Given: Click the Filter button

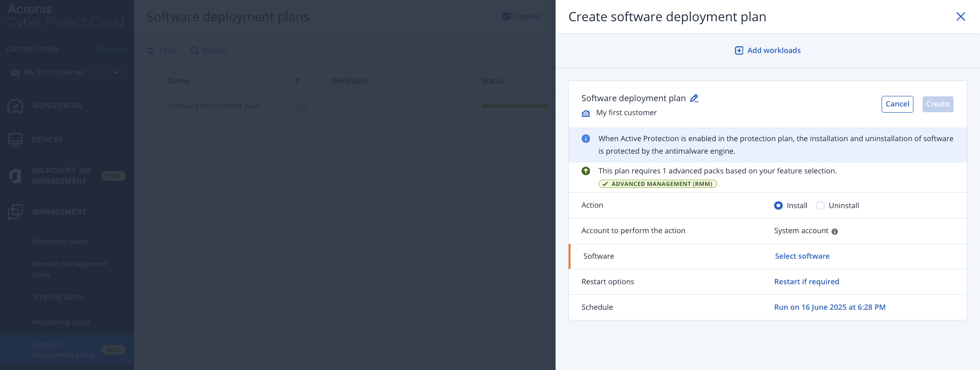Looking at the screenshot, I should click(x=163, y=51).
